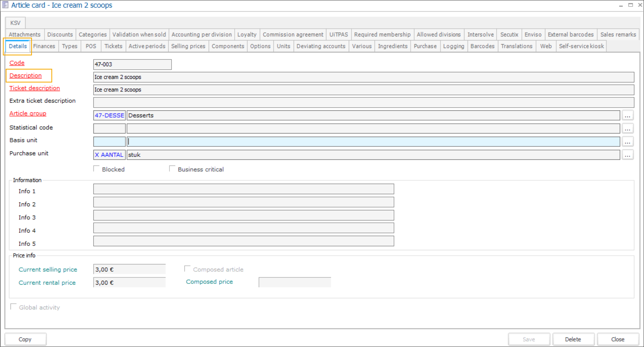644x347 pixels.
Task: Switch to the Finances tab
Action: point(44,46)
